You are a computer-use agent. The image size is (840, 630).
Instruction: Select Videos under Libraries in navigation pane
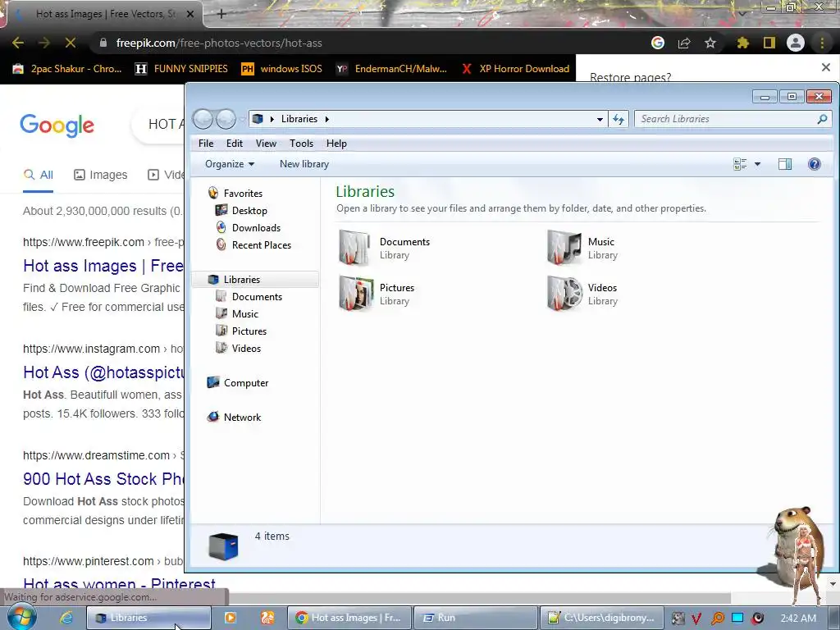246,348
